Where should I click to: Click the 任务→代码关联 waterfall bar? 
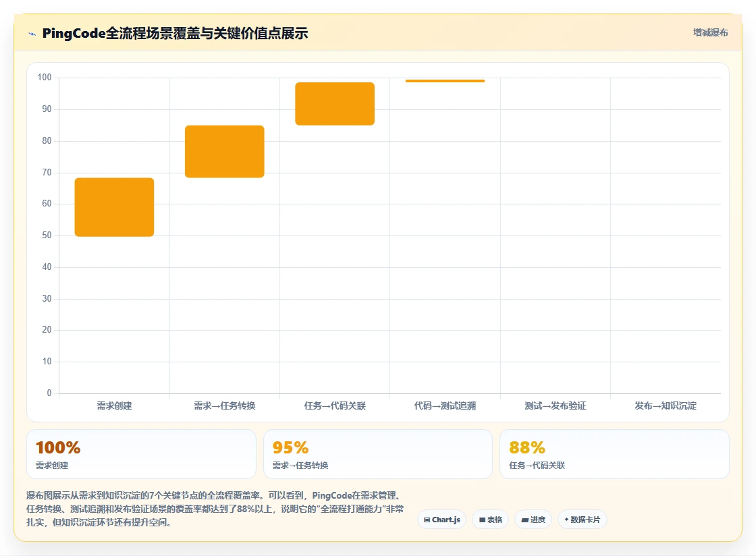tap(335, 104)
